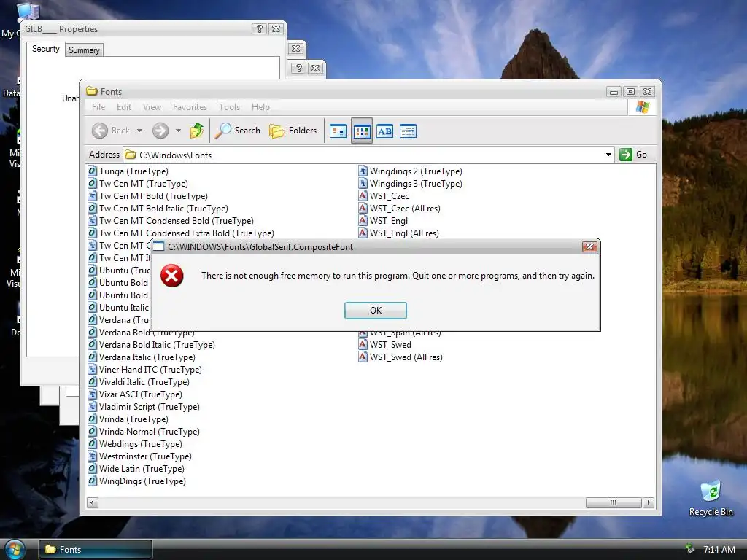This screenshot has width=747, height=560.
Task: Select WingDings (TrueType) font
Action: (x=136, y=481)
